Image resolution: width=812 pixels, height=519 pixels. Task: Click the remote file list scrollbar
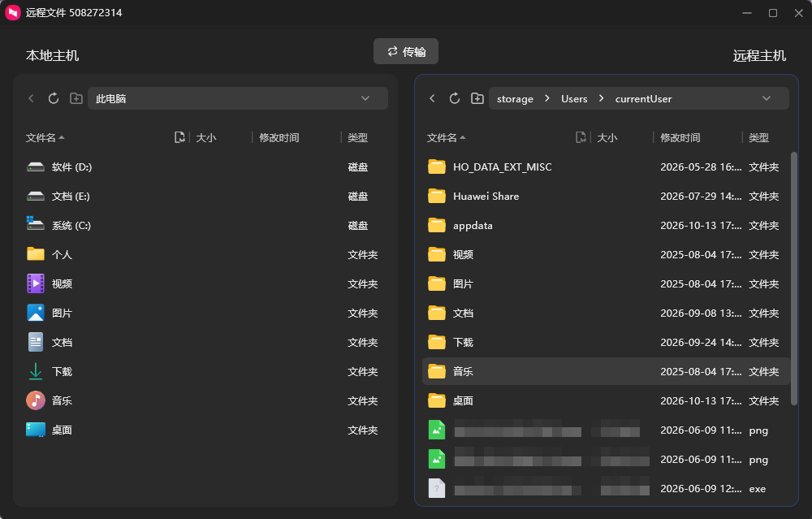pos(794,279)
